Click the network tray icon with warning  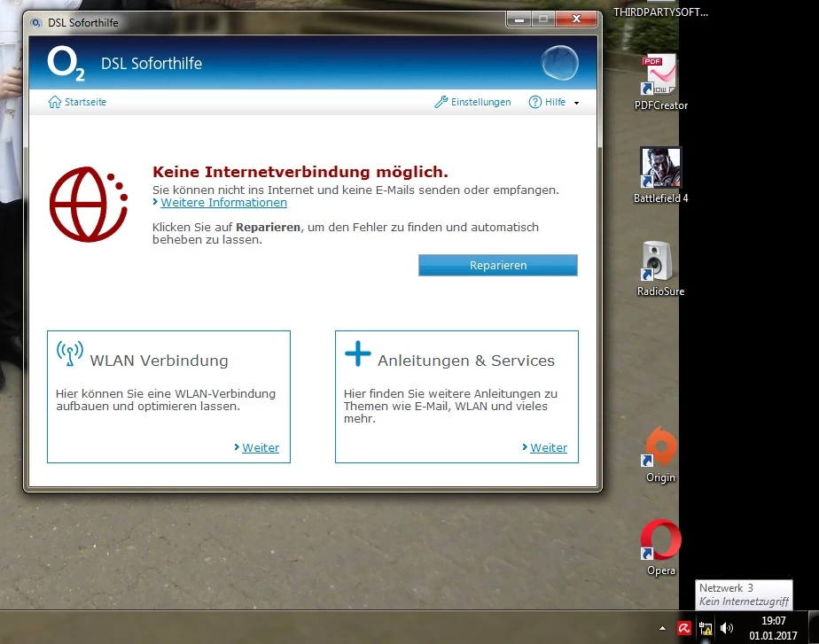click(x=706, y=628)
